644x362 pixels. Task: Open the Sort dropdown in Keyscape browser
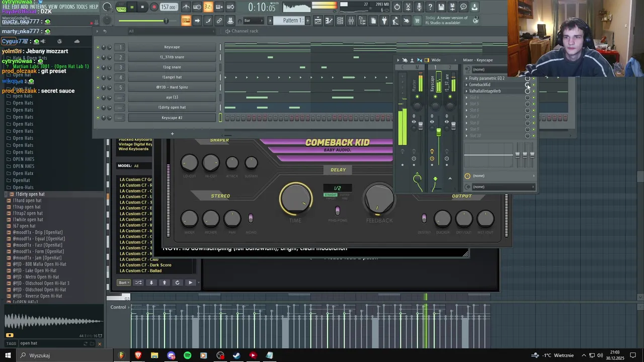123,283
